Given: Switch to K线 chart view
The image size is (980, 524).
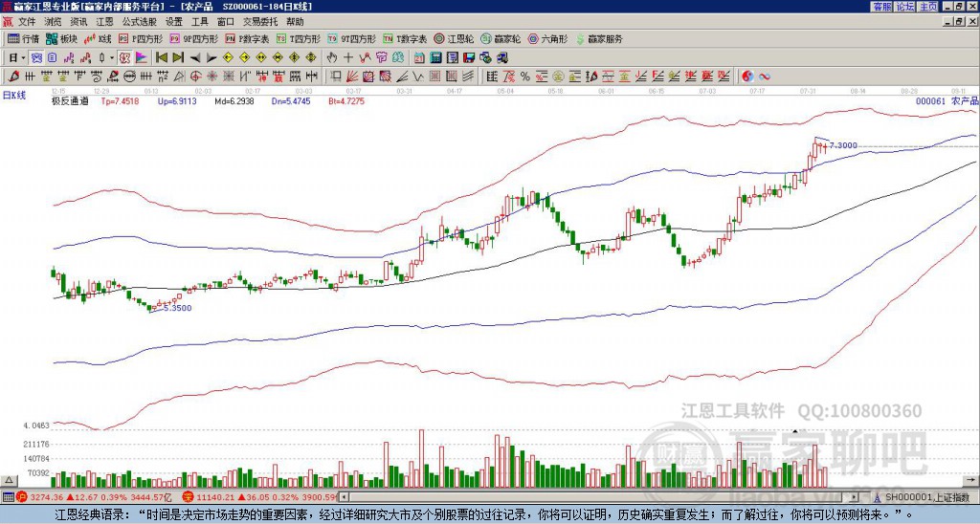Looking at the screenshot, I should 98,38.
